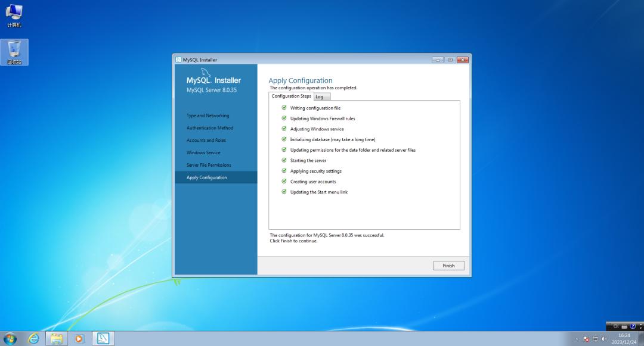644x346 pixels.
Task: Click the Apply Configuration page heading
Action: pos(301,80)
